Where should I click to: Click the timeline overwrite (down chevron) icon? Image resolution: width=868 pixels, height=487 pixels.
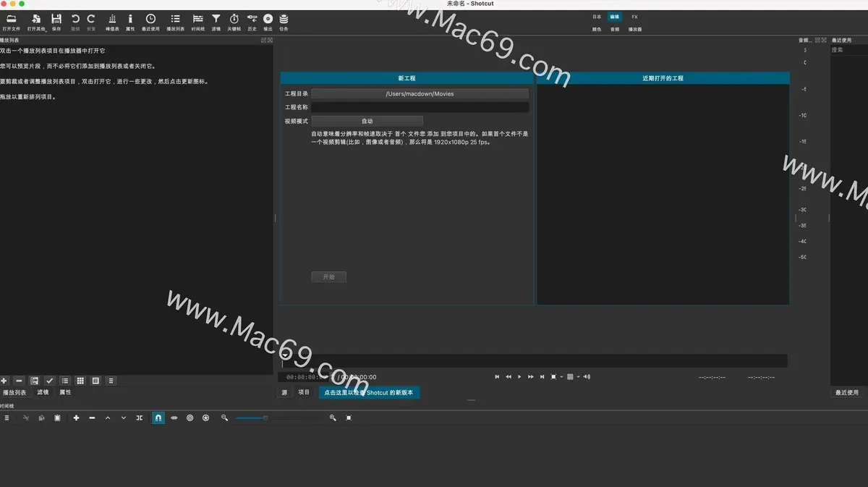point(124,418)
